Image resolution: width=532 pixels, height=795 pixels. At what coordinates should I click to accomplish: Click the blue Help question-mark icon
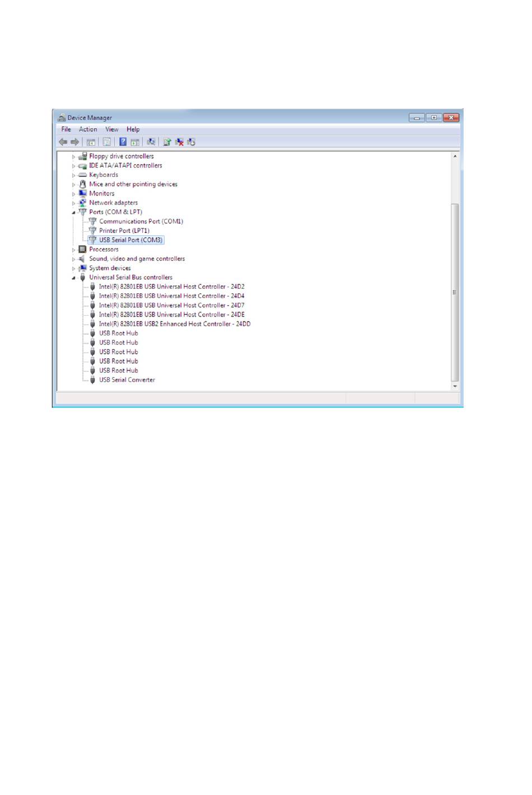[x=123, y=142]
